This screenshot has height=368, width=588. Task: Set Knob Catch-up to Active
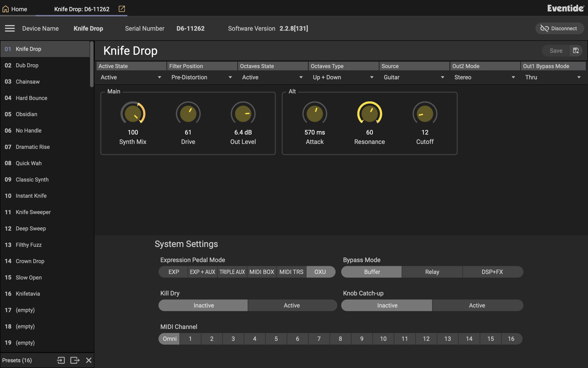coord(478,305)
